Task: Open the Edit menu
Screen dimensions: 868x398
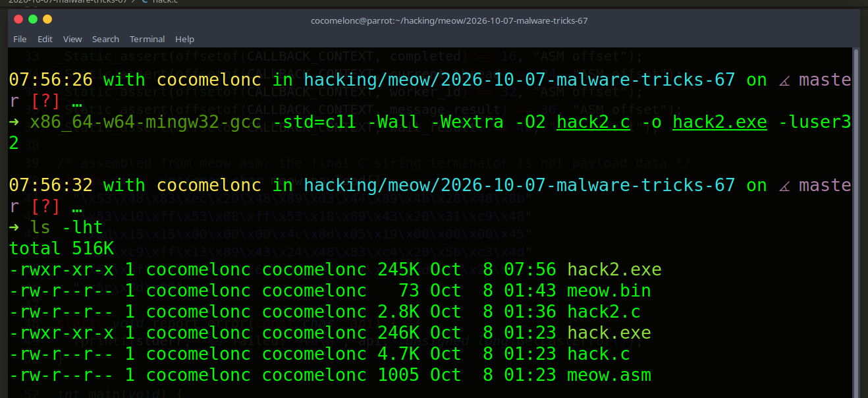Action: pos(45,39)
